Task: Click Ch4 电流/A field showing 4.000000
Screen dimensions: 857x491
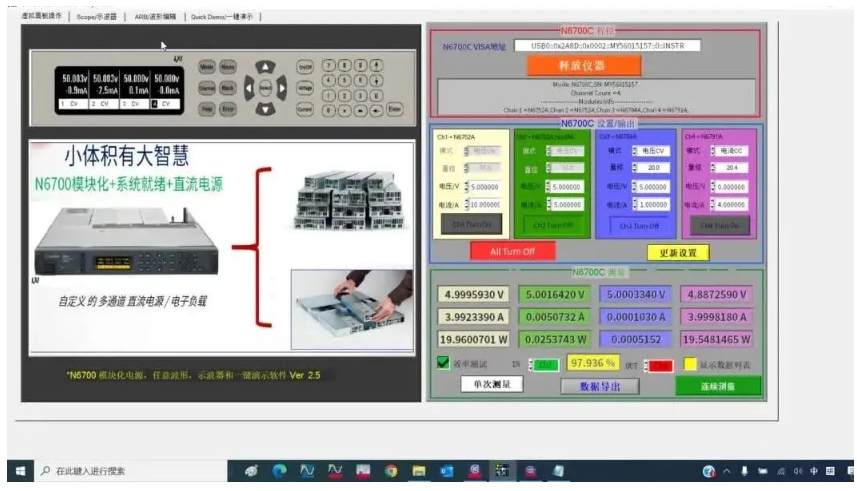Action: 731,204
